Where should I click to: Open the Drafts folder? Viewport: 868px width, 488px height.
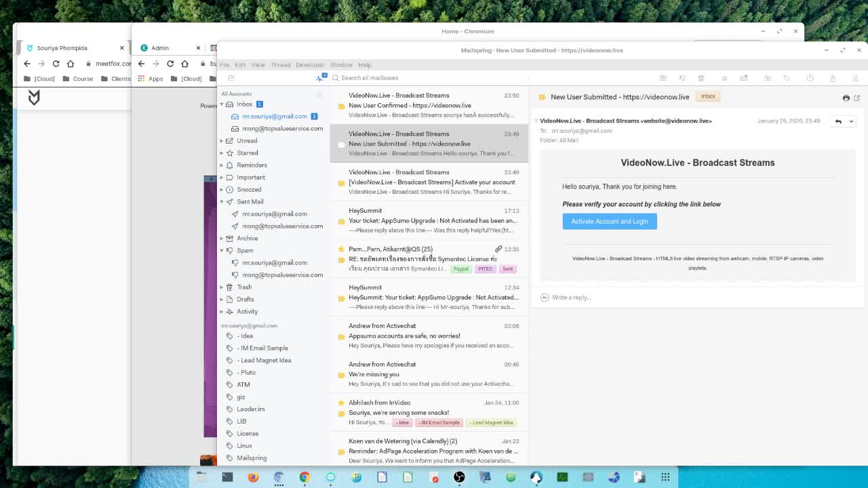(245, 300)
